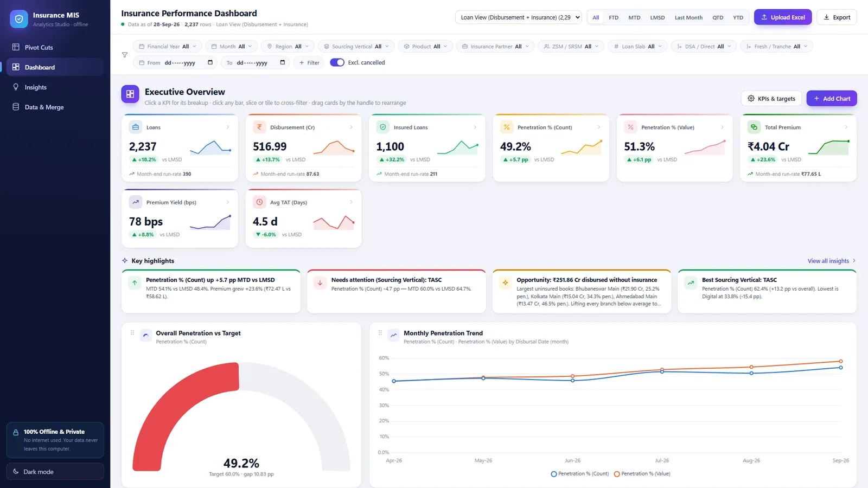Screen dimensions: 868x488
Task: Open KPIs & targets settings
Action: click(x=771, y=99)
